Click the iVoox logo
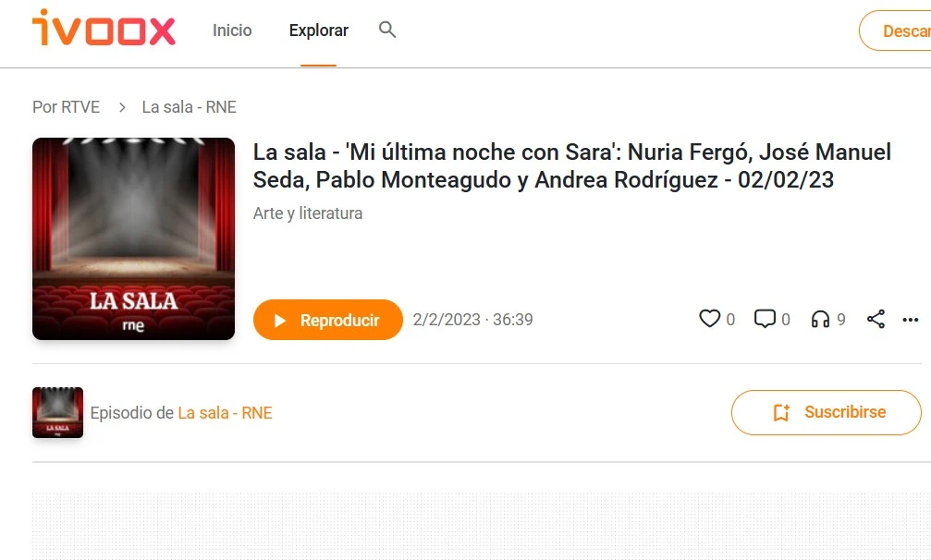931x560 pixels. click(x=104, y=28)
